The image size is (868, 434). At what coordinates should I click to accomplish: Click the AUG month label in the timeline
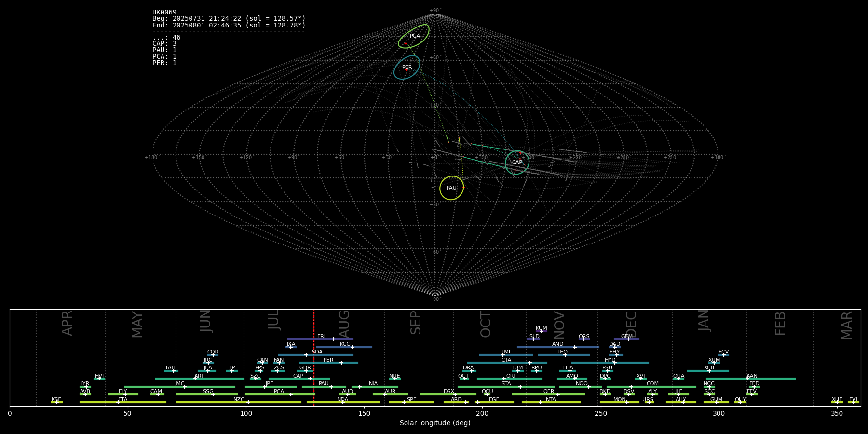(x=344, y=324)
